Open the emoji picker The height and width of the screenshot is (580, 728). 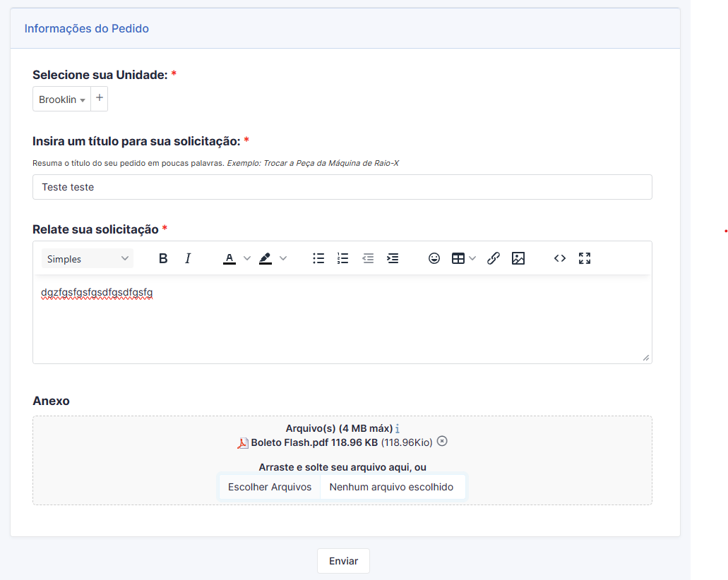click(434, 258)
